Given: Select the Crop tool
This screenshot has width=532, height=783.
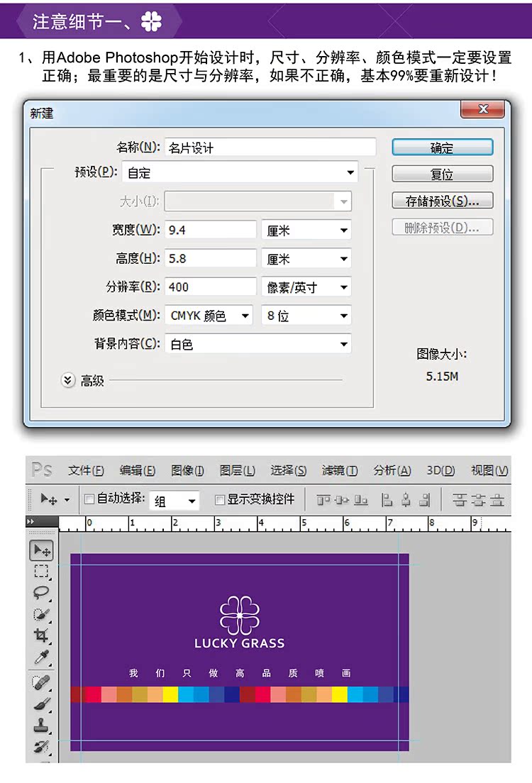Looking at the screenshot, I should [x=41, y=635].
